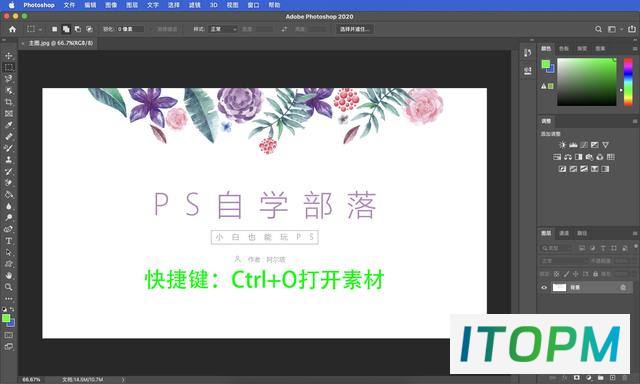This screenshot has height=384, width=640.
Task: Select the Move tool
Action: [9, 55]
